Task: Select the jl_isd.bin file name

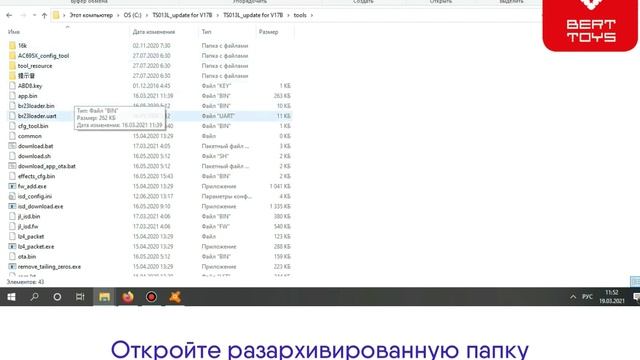Action: point(29,216)
